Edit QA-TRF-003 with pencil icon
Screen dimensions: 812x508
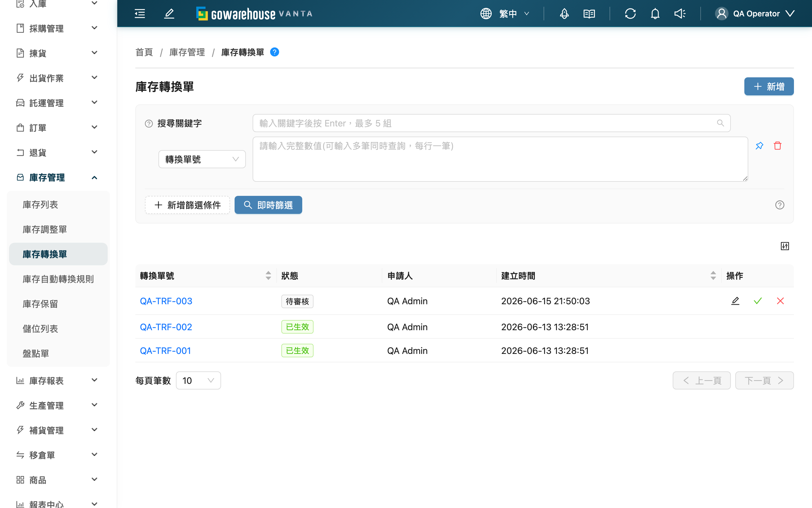(735, 301)
